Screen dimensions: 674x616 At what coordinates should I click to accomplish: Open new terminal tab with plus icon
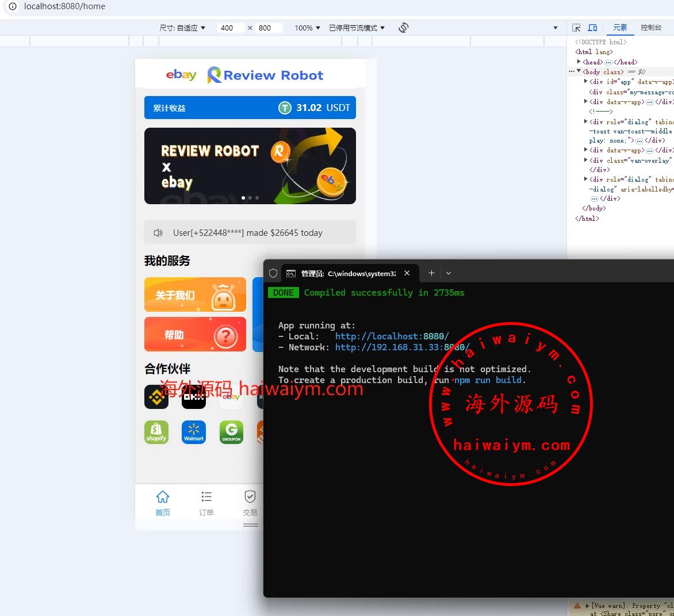431,273
